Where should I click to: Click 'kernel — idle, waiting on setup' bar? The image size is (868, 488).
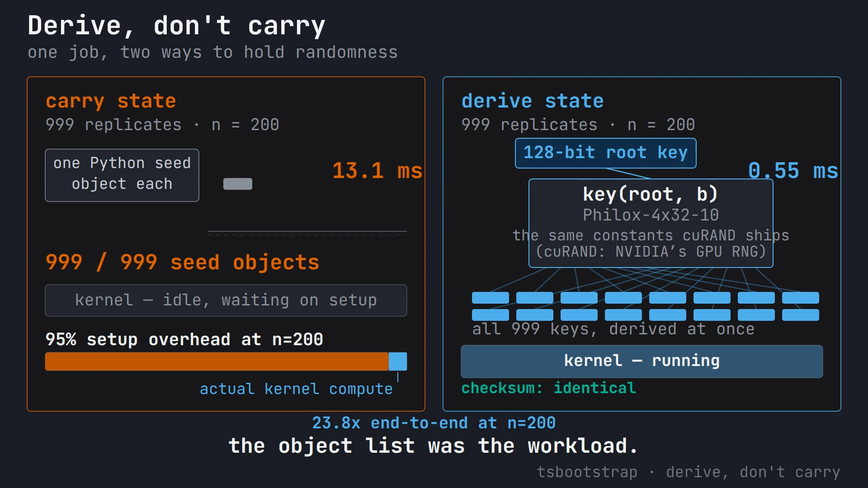point(226,300)
